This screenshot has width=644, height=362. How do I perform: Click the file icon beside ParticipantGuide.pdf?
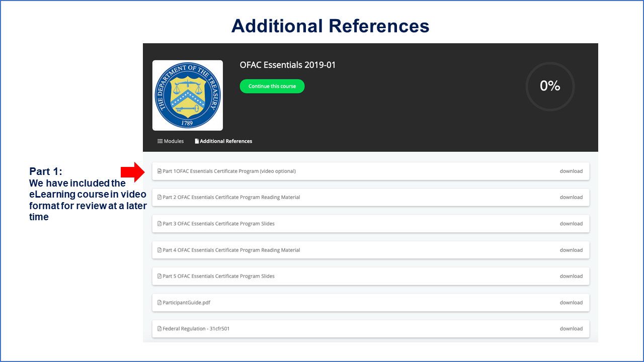[x=159, y=303]
